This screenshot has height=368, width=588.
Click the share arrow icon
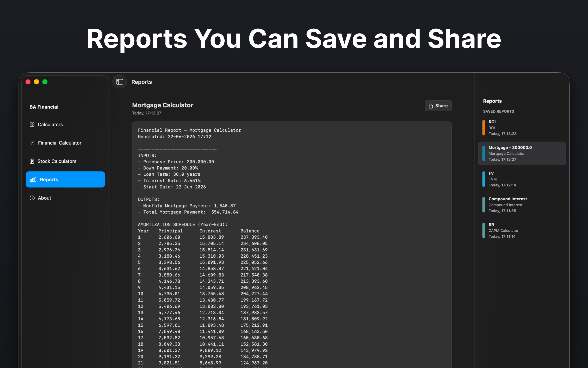431,106
